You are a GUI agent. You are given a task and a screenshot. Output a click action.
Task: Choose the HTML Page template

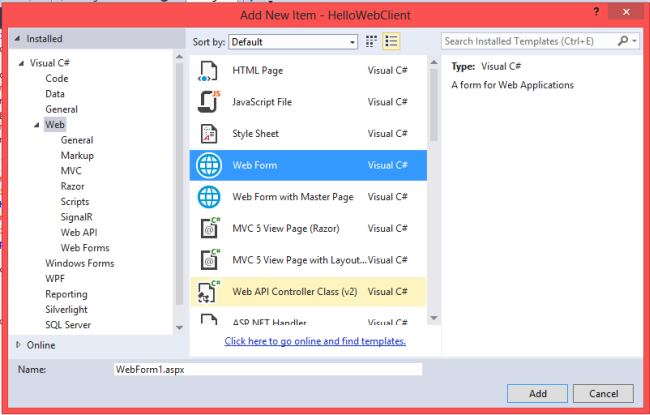point(257,70)
